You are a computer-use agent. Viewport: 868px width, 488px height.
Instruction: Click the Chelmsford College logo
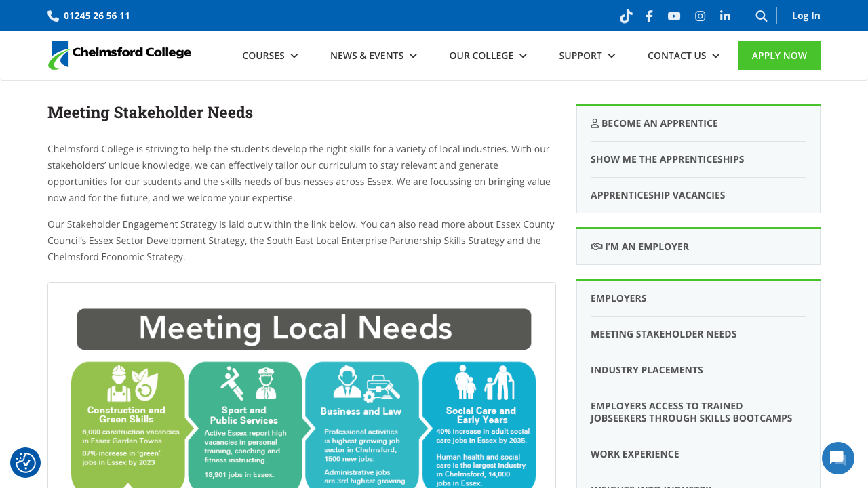[x=119, y=55]
